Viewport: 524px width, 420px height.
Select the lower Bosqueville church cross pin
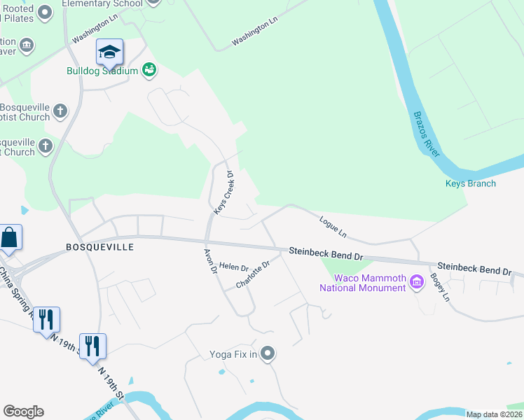46,146
